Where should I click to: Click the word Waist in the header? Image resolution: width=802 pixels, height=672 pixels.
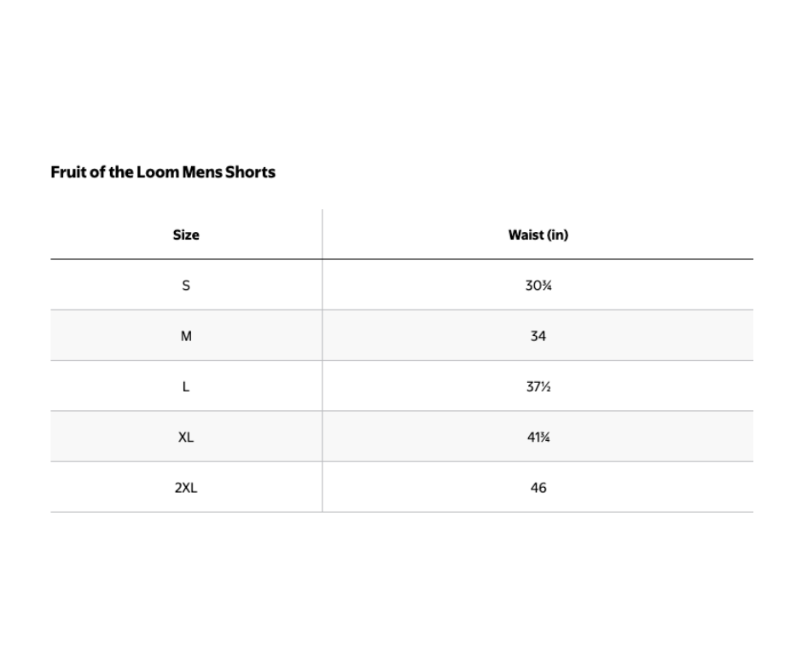coord(526,235)
